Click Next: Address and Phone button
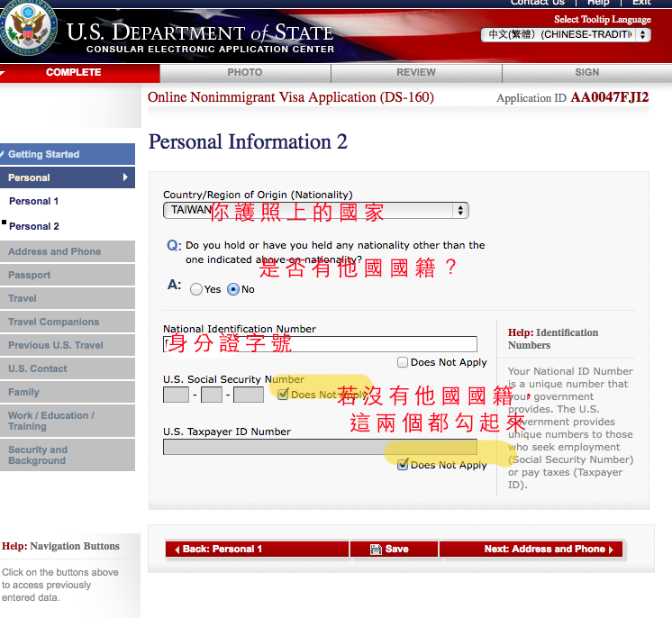The width and height of the screenshot is (672, 618). coord(531,549)
